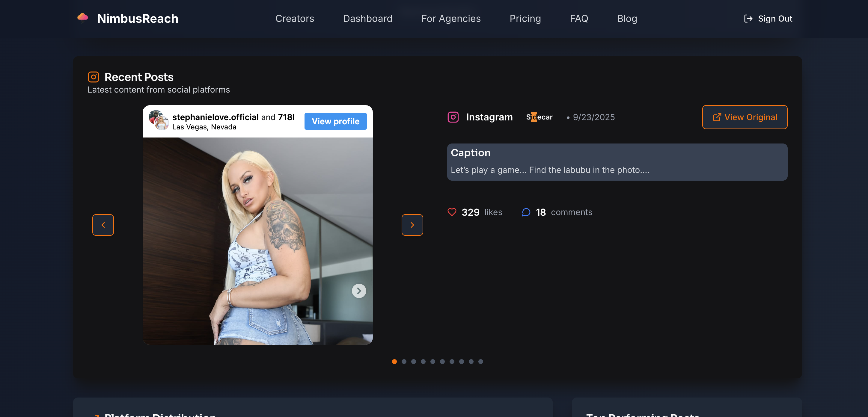Click the pink Instagram platform icon
This screenshot has height=417, width=868.
[453, 117]
